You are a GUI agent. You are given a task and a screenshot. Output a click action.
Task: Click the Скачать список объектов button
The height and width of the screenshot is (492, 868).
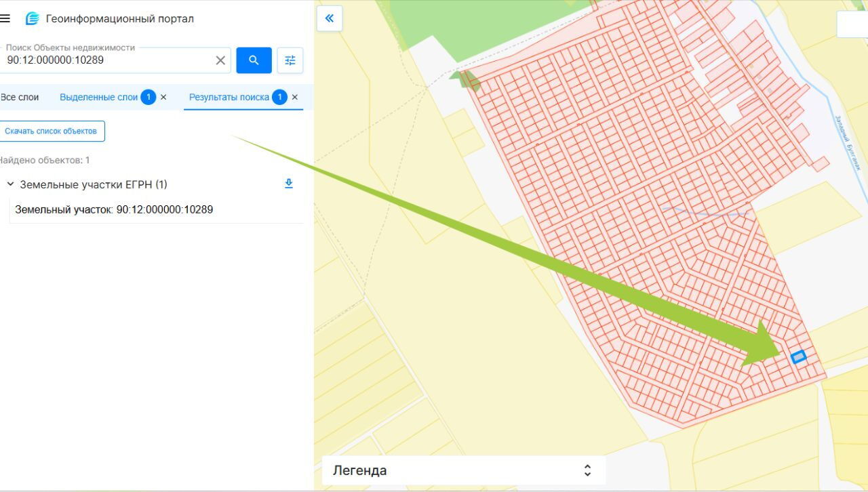tap(51, 131)
